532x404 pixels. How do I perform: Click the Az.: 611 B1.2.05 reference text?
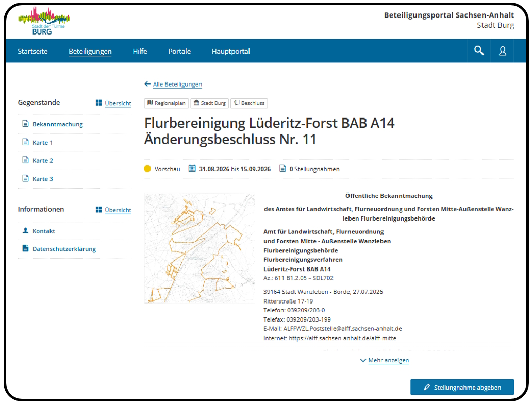tap(298, 278)
